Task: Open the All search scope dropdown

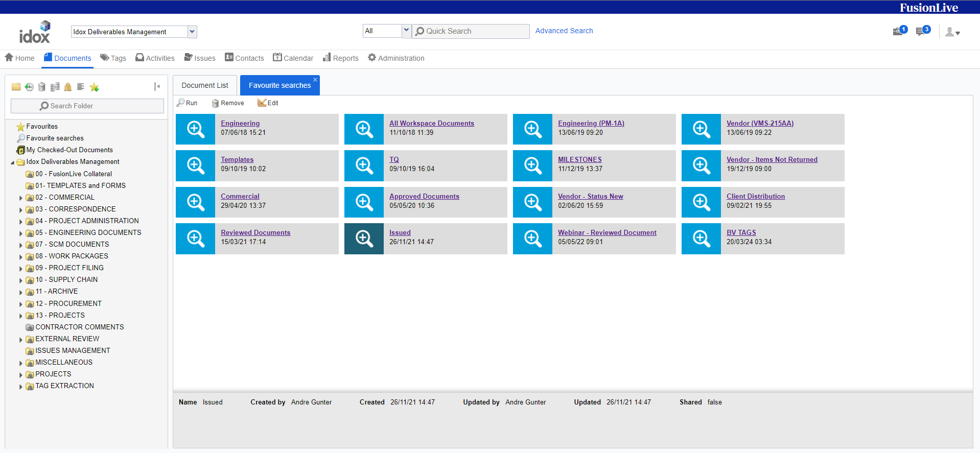Action: pos(406,31)
